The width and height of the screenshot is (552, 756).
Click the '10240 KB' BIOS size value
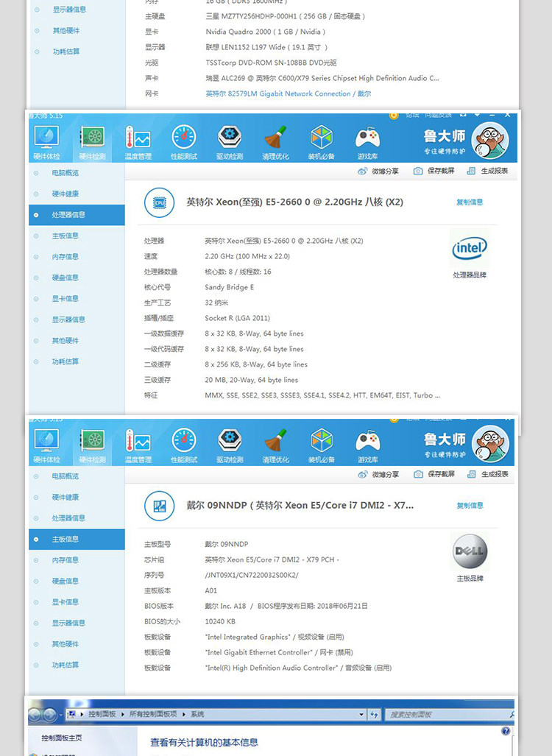point(220,621)
